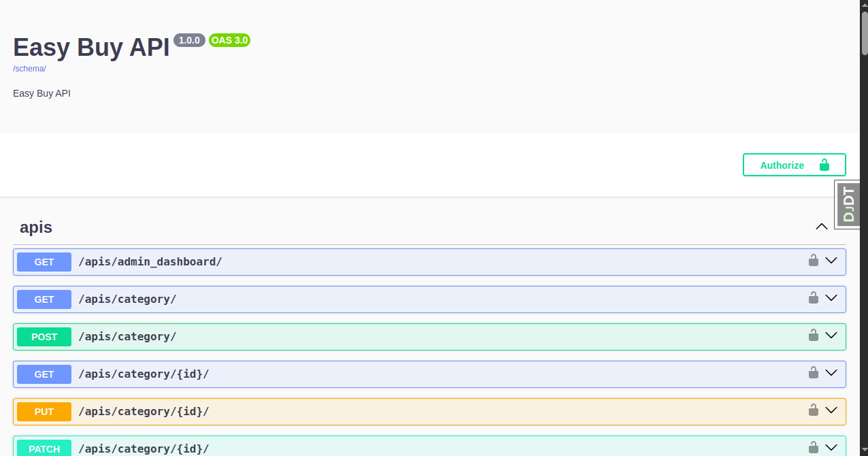Click the GET badge on /apis/category/{id}/
The image size is (868, 456).
point(44,374)
